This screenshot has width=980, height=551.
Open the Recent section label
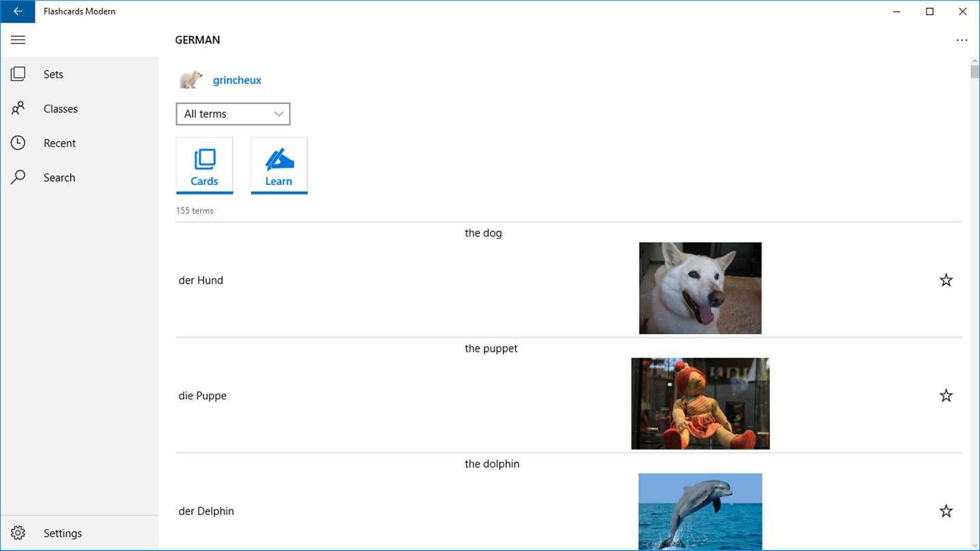click(60, 143)
